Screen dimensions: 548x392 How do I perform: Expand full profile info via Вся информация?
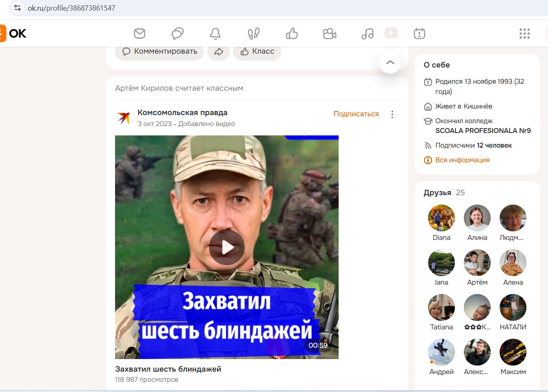point(462,160)
